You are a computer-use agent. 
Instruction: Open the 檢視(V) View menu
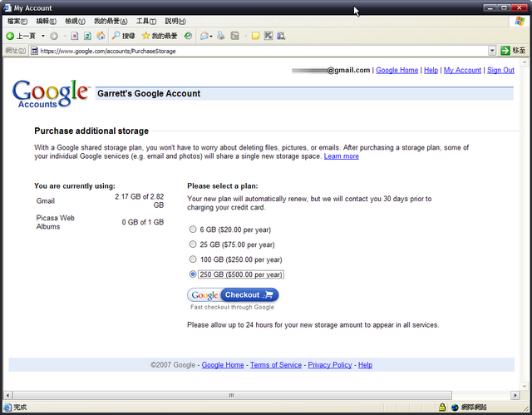(x=75, y=21)
